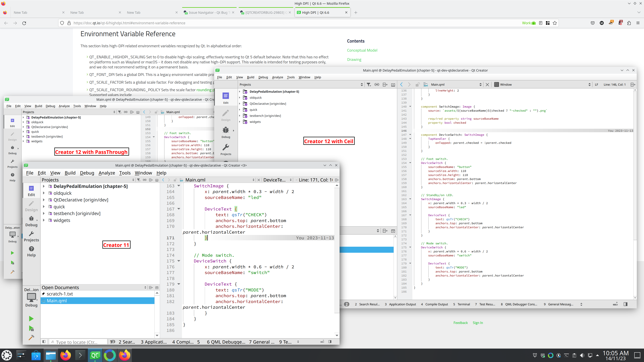This screenshot has height=362, width=644.
Task: Toggle synchronize link icon in Creator 12 Ceil window
Action: pos(377,84)
